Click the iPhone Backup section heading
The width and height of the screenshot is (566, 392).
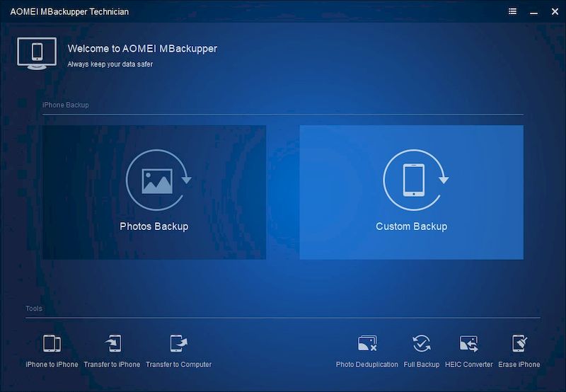(x=66, y=105)
